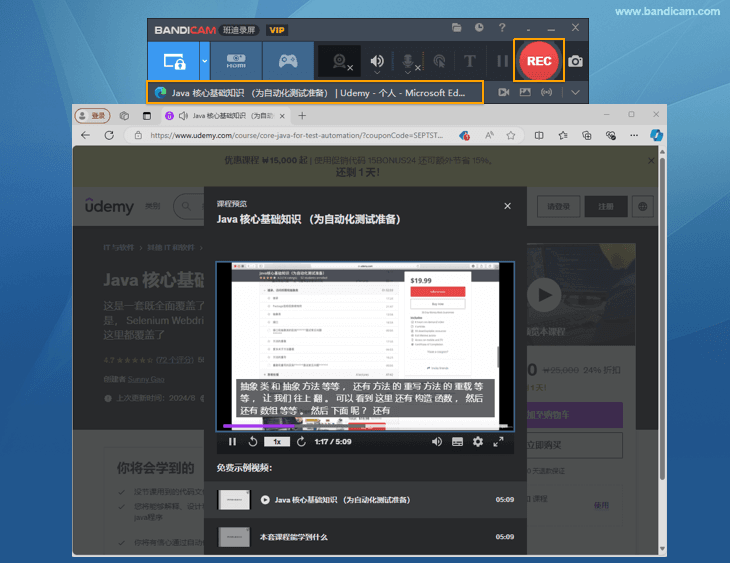Toggle mouse click effect in Bandicam
This screenshot has width=730, height=563.
[x=439, y=61]
